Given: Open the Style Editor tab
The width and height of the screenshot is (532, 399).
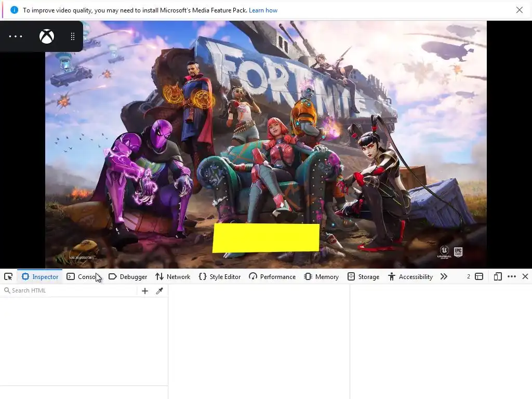Looking at the screenshot, I should click(220, 276).
